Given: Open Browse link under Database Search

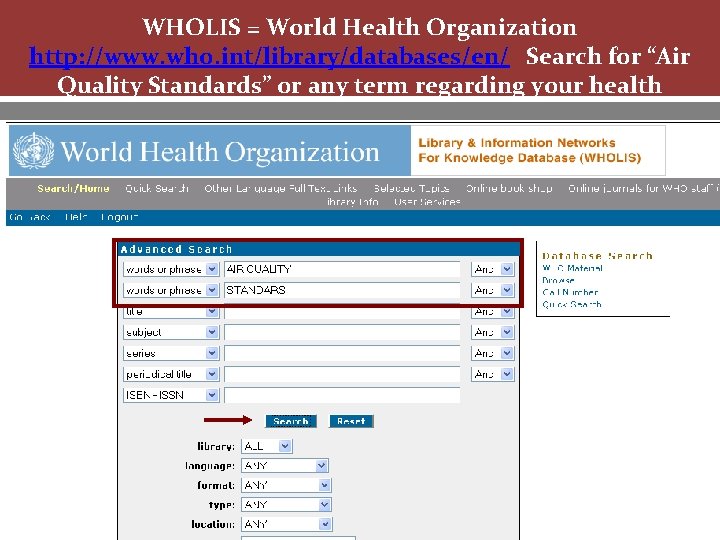Looking at the screenshot, I should [x=558, y=280].
